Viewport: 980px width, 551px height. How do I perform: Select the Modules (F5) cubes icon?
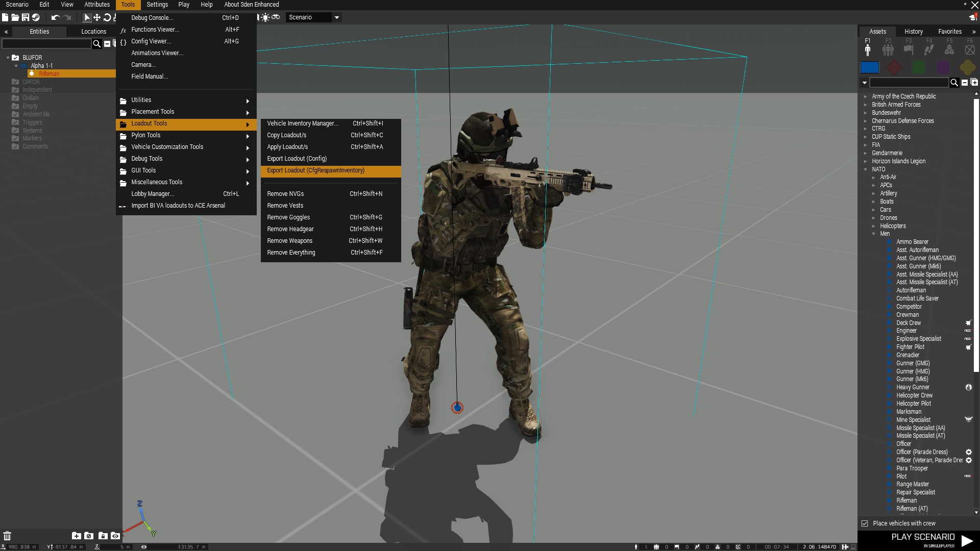tap(949, 49)
